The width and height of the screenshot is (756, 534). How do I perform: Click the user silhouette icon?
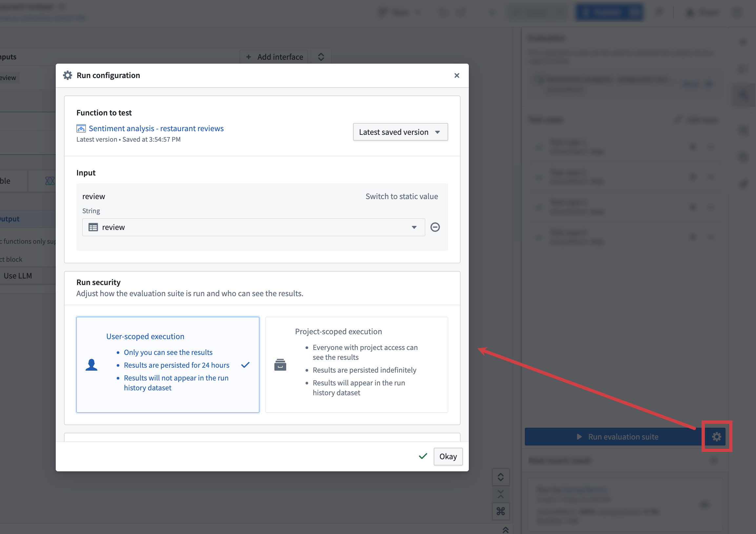91,365
